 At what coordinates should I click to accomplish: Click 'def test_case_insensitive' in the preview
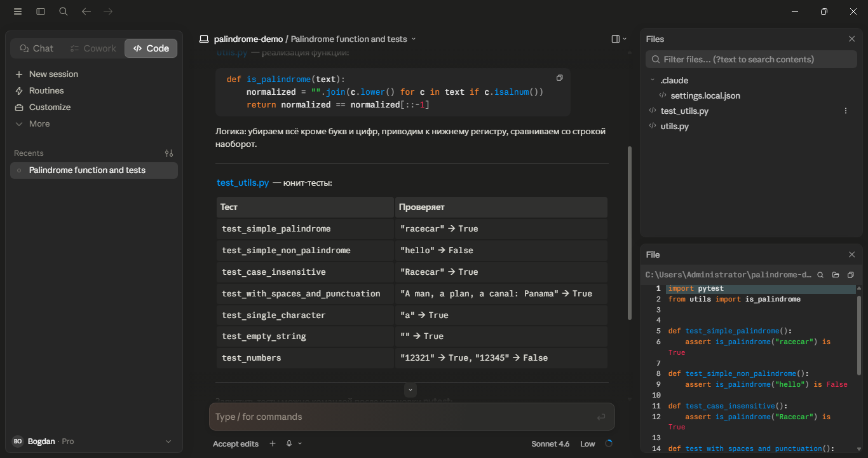coord(728,406)
